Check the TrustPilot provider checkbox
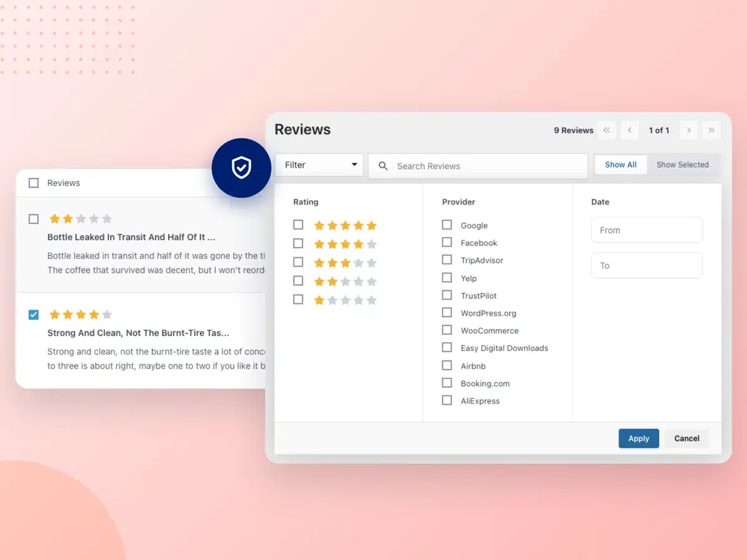This screenshot has height=560, width=747. [447, 295]
